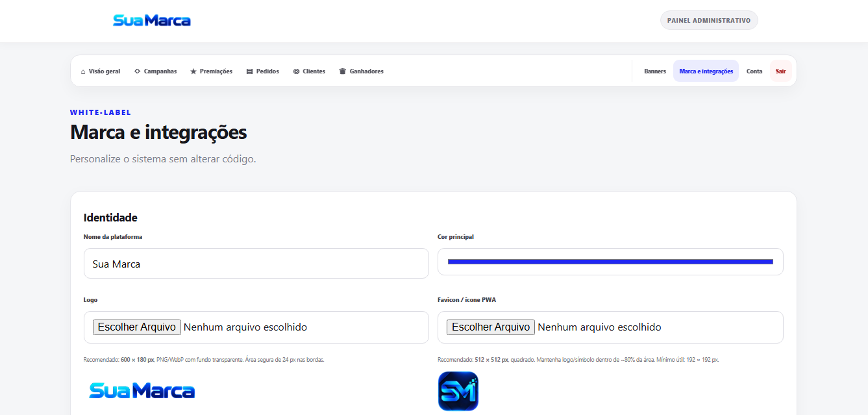Click the 'Cor principal' field label
This screenshot has width=868, height=415.
point(456,237)
